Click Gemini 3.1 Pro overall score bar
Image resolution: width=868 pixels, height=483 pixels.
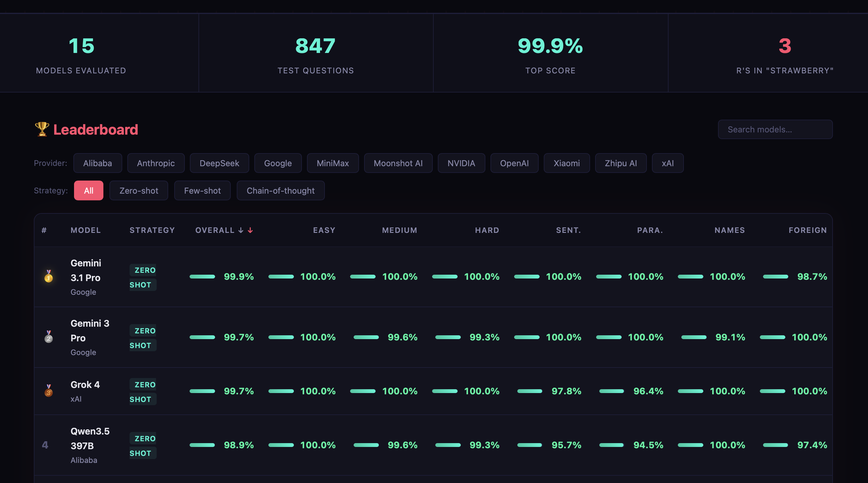(202, 277)
